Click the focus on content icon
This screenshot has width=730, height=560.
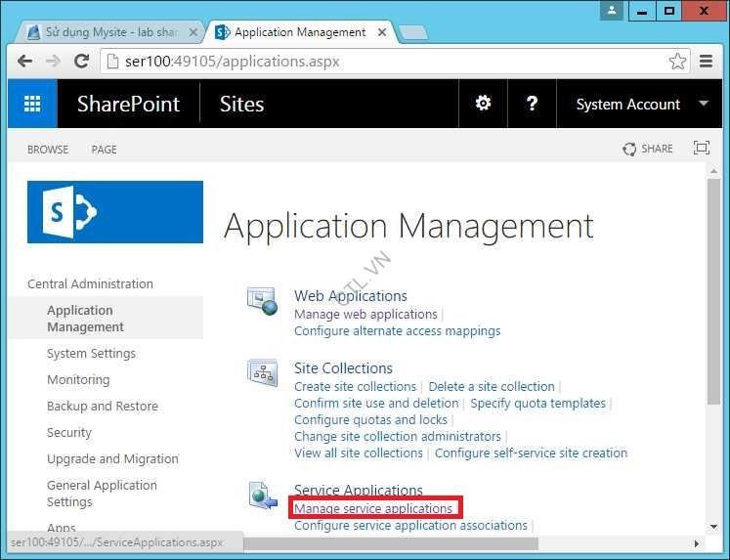tap(701, 149)
